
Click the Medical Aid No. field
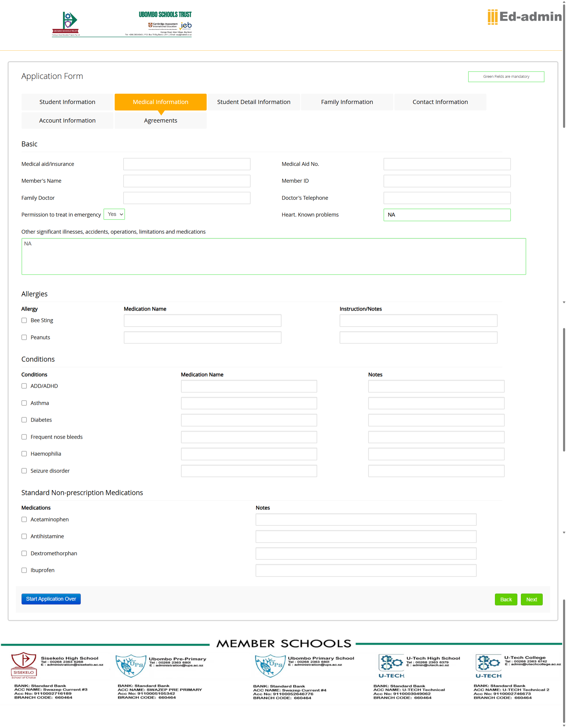[x=447, y=164]
